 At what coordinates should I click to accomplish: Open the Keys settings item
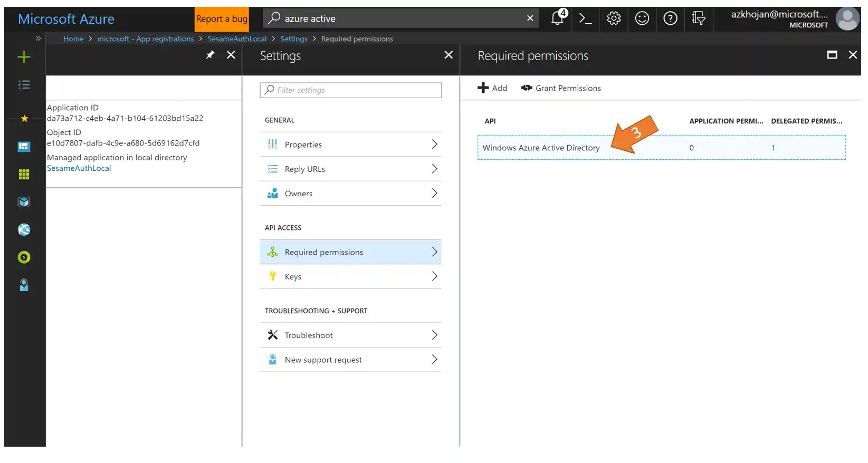click(351, 277)
